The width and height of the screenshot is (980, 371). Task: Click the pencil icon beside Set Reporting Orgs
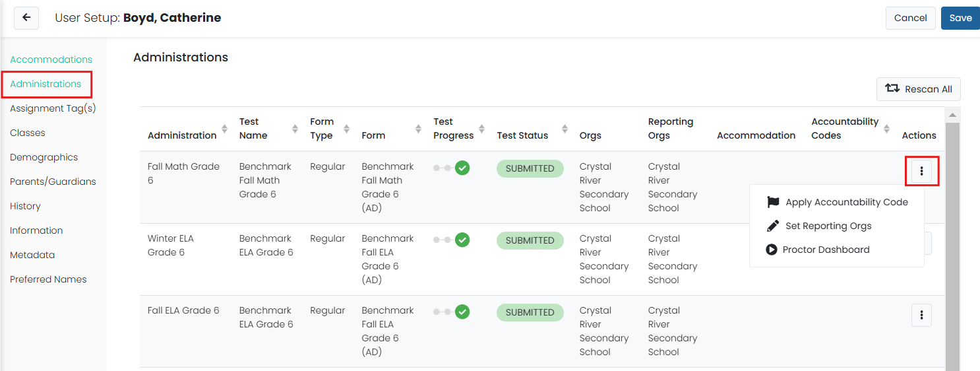coord(773,226)
